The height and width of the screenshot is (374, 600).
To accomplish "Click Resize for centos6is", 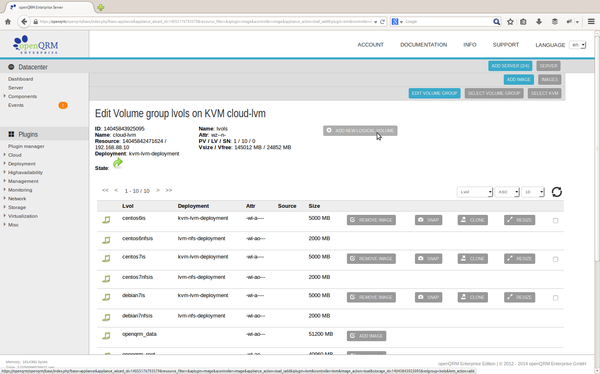I will pos(519,220).
